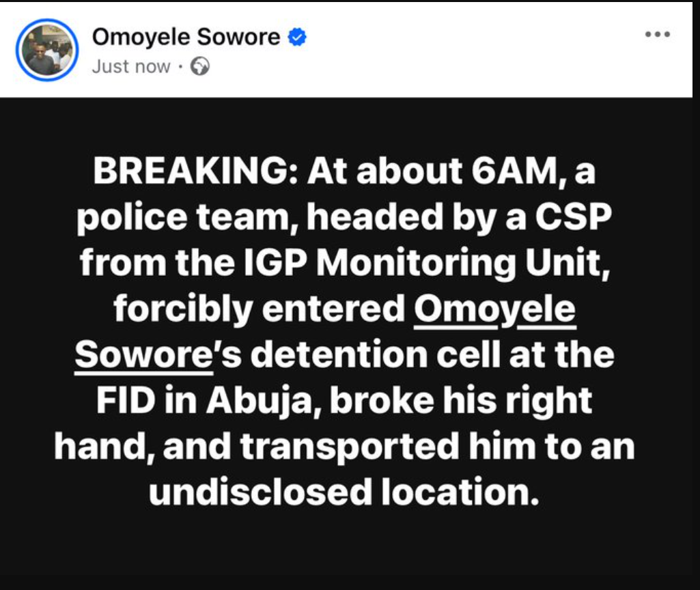This screenshot has width=700, height=590.
Task: Open the underlined "Omoyele" tag in the post
Action: tap(495, 310)
